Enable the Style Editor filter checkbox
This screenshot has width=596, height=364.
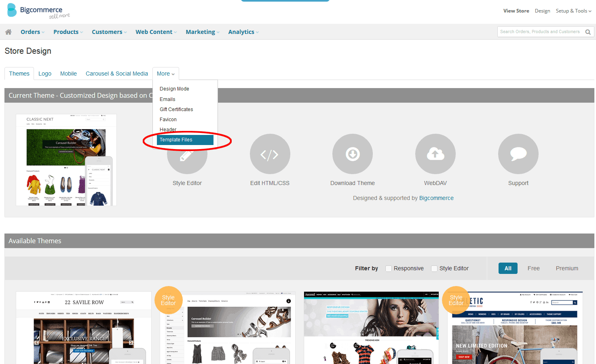(434, 269)
